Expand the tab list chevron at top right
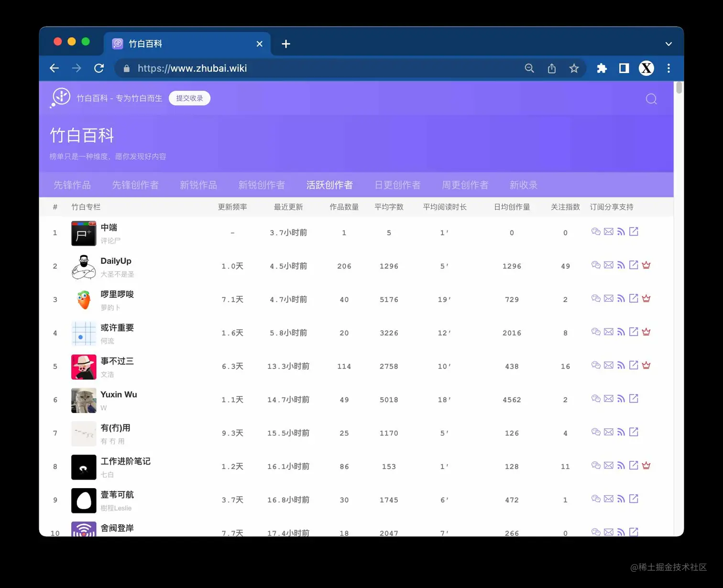The image size is (723, 588). coord(668,44)
